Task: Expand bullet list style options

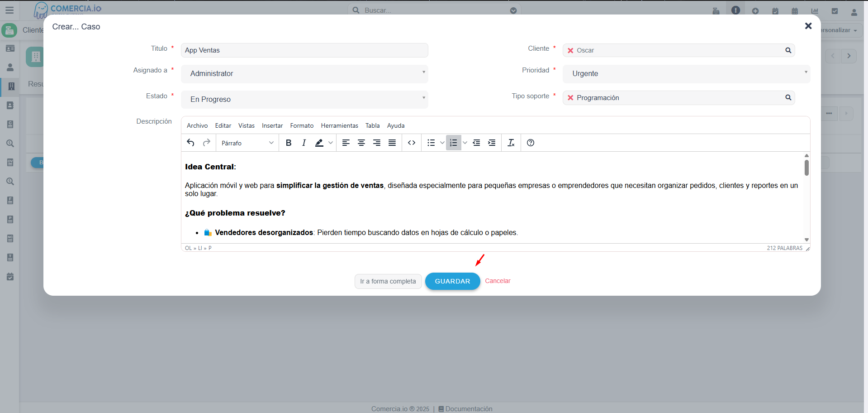Action: click(x=442, y=143)
